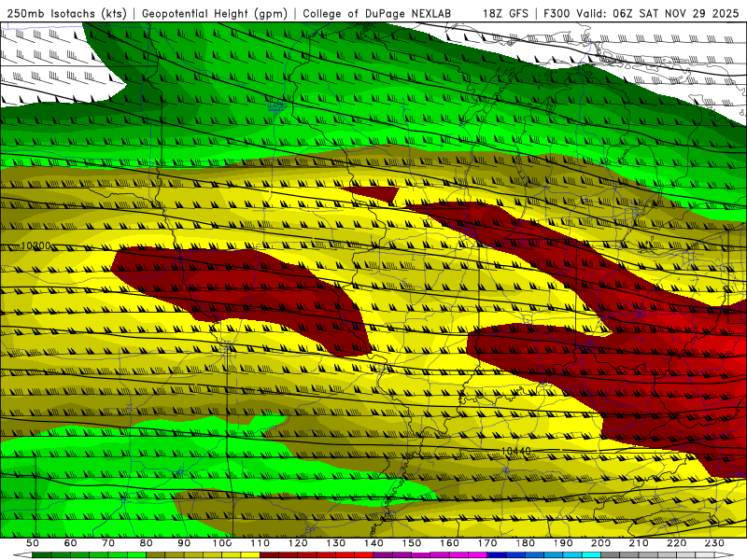The image size is (747, 560).
Task: Click the left arrow end of the color bar
Action: pyautogui.click(x=22, y=554)
